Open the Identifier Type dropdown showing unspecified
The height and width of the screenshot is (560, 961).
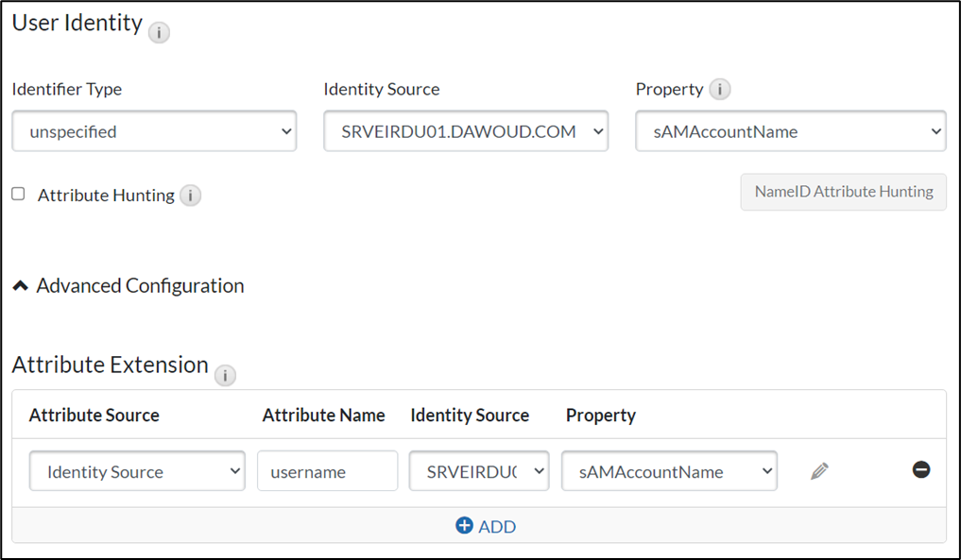click(x=154, y=131)
